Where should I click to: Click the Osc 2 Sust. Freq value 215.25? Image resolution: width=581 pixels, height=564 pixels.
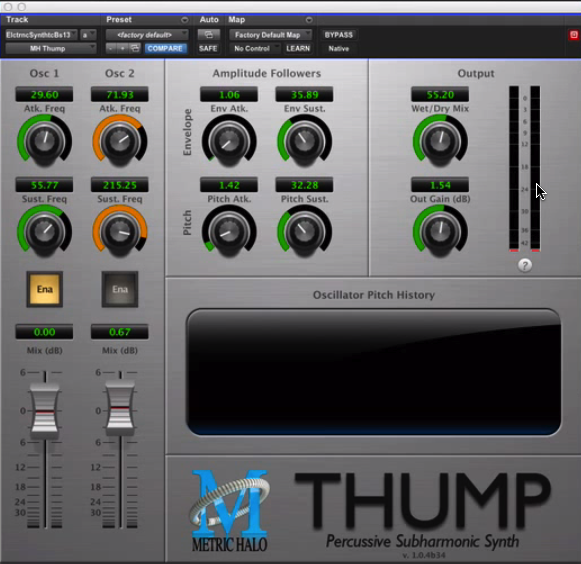pyautogui.click(x=120, y=185)
